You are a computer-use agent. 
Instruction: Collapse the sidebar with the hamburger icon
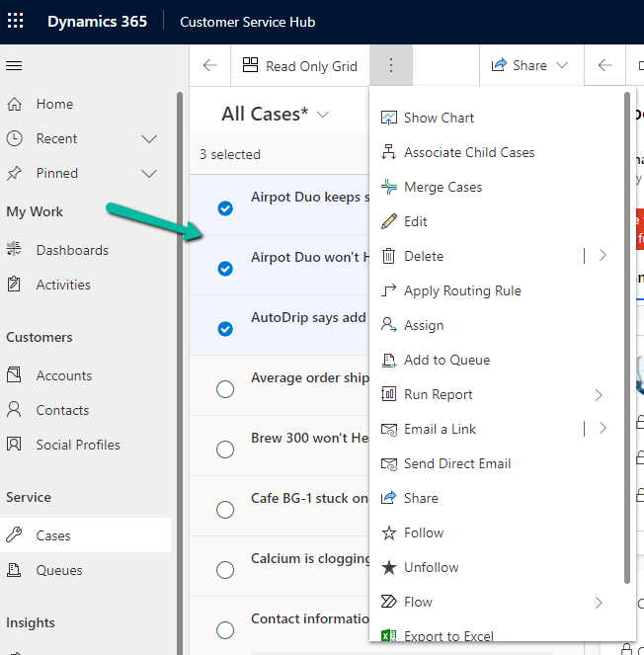tap(14, 66)
